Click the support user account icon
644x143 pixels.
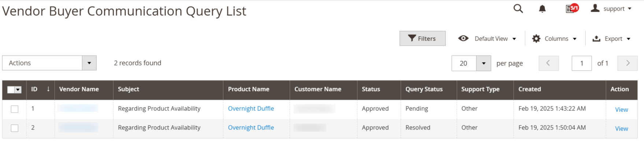pos(595,8)
